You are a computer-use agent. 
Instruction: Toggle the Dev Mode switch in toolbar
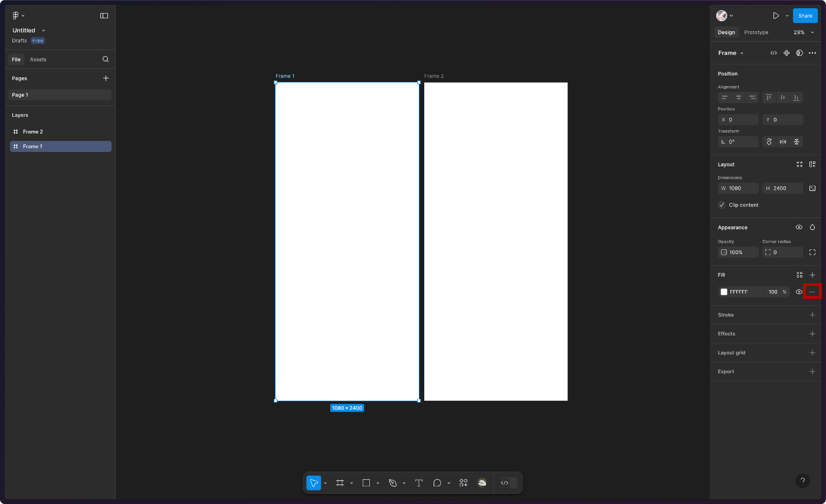[x=507, y=483]
